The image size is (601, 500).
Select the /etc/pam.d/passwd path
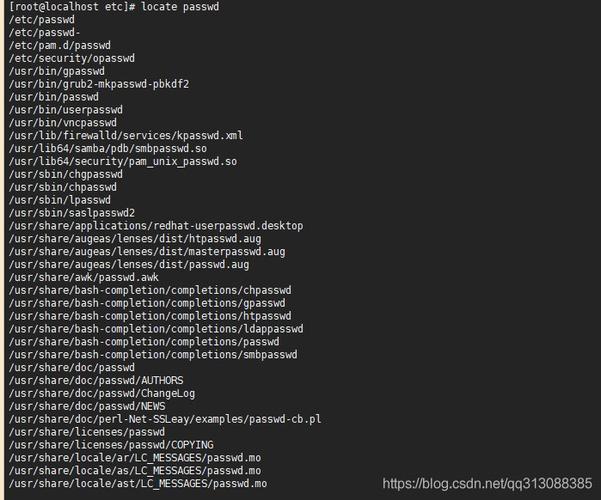click(60, 46)
